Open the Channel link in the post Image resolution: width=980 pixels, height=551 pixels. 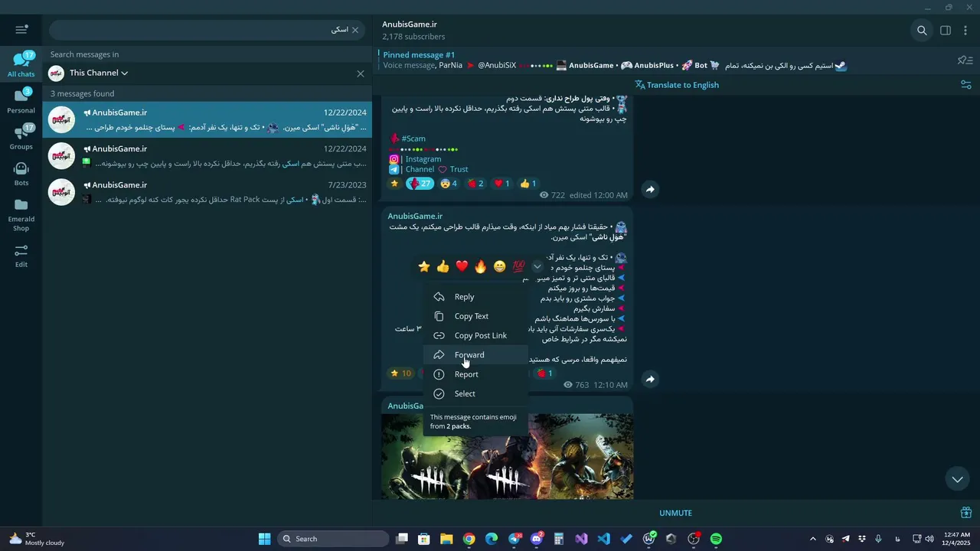(x=420, y=169)
